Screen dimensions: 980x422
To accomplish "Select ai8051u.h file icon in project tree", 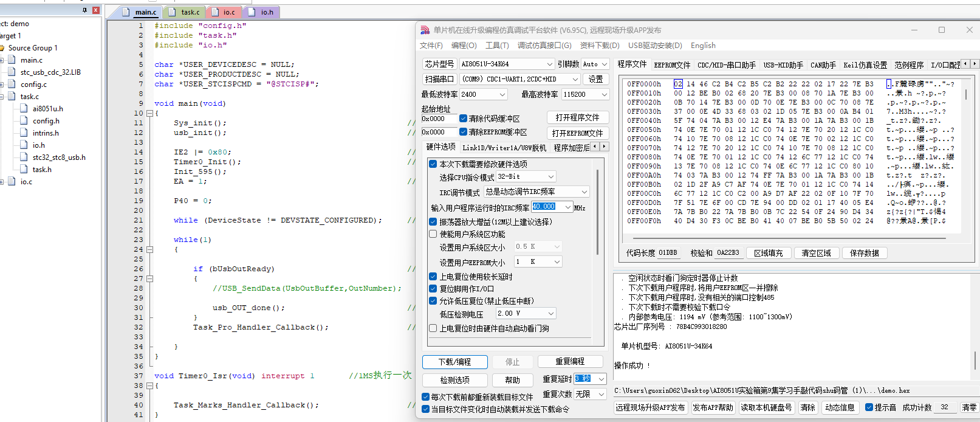I will (x=24, y=108).
